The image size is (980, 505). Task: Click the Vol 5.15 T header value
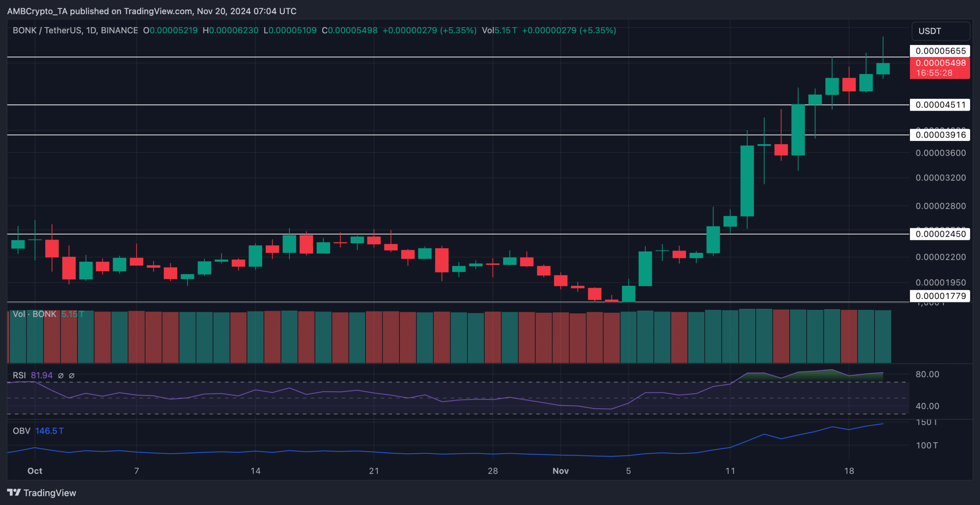click(x=499, y=30)
